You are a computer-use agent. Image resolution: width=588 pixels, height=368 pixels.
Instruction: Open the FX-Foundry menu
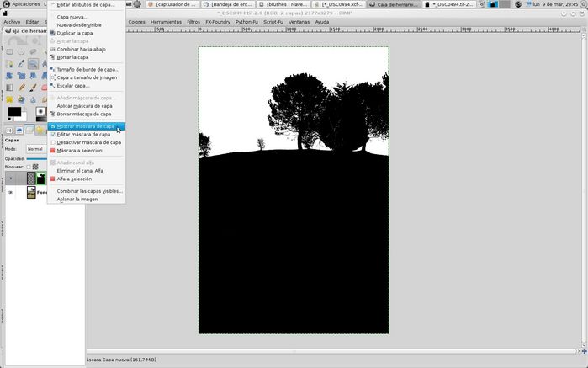pyautogui.click(x=218, y=22)
